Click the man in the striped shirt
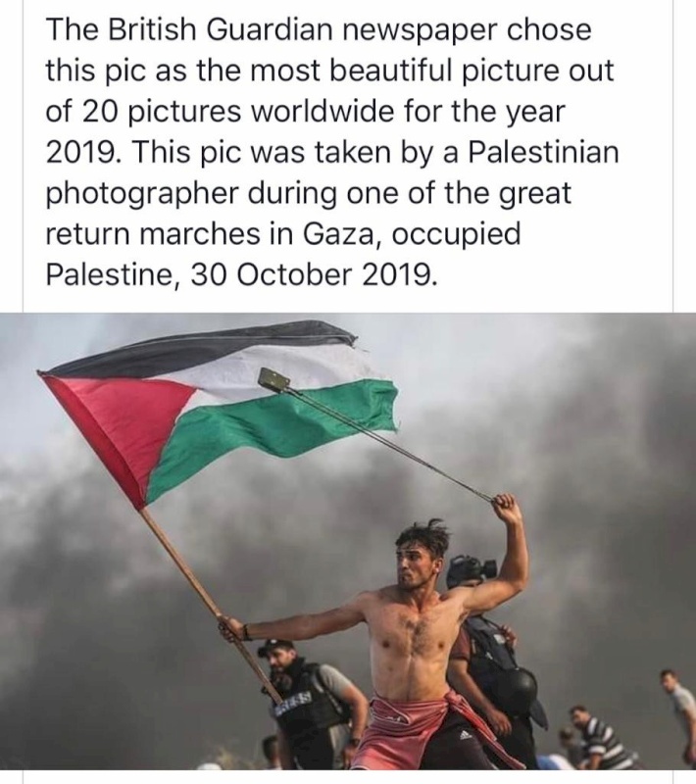Viewport: 696px width, 784px height. pos(600,738)
